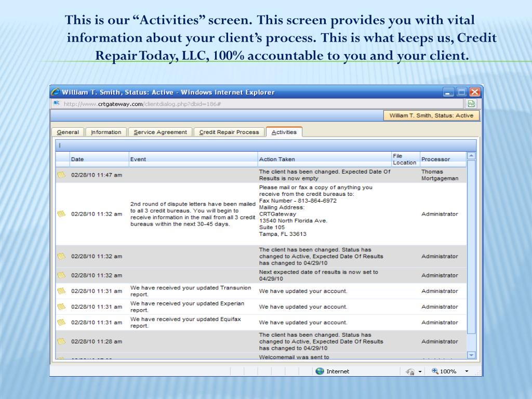
Task: Open the zoom level 100% dropdown
Action: click(x=466, y=371)
